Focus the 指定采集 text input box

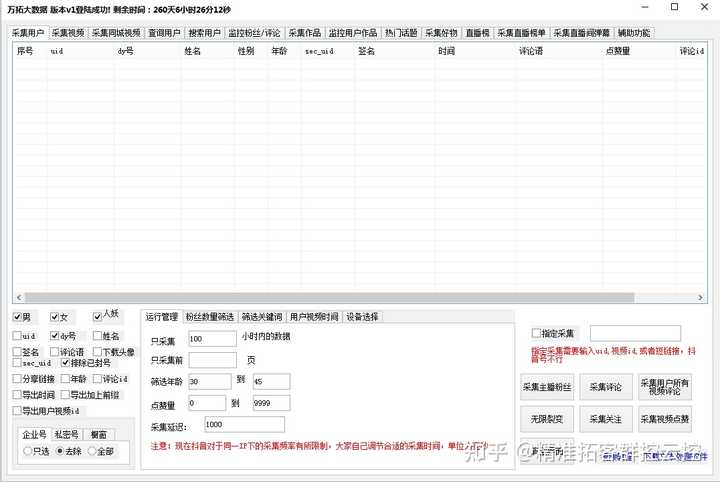pyautogui.click(x=635, y=333)
